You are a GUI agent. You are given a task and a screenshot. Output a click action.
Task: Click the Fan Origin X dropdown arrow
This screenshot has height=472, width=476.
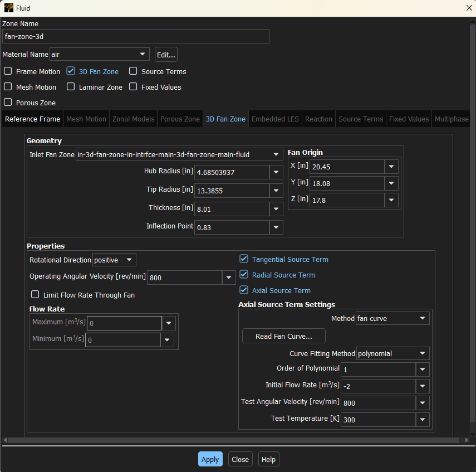391,167
